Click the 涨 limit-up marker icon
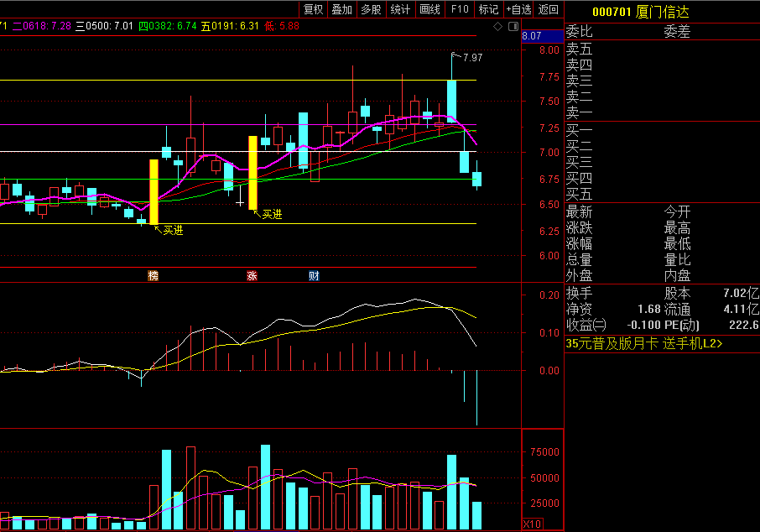760x532 pixels. (x=252, y=276)
